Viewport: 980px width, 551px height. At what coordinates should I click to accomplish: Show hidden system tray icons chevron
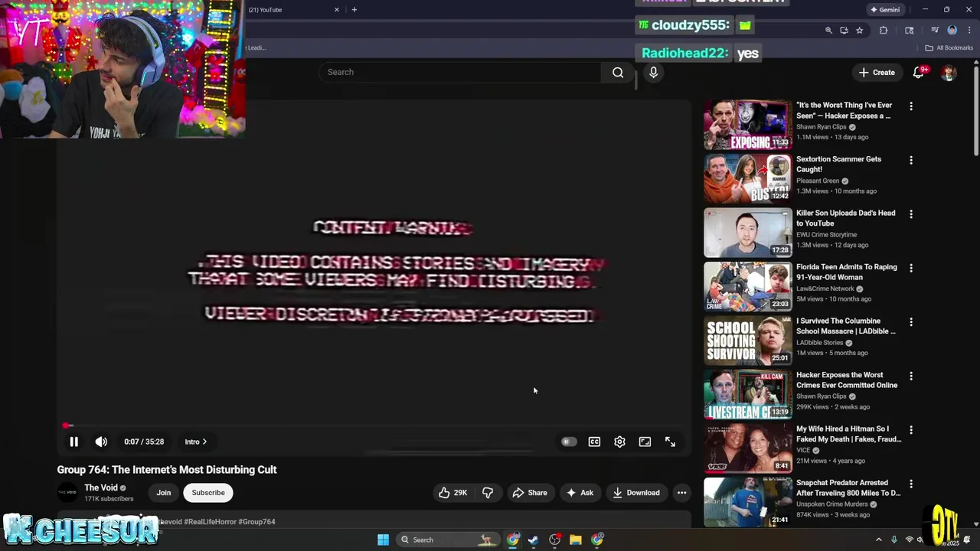coord(878,540)
